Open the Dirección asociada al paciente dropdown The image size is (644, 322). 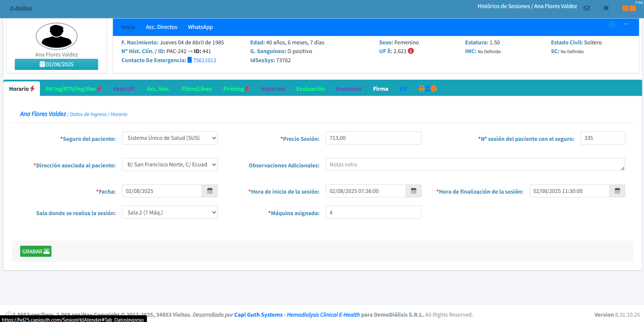pos(170,164)
